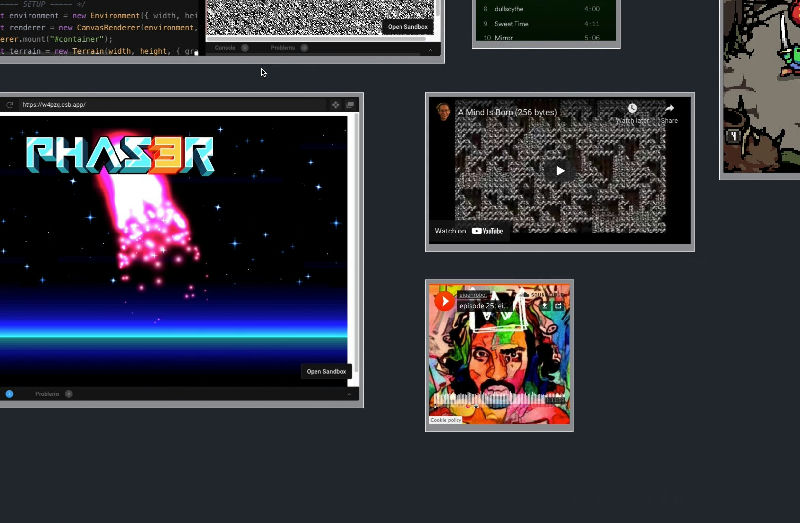Collapse the Phaser preview console panel
The image size is (800, 523).
click(x=349, y=394)
